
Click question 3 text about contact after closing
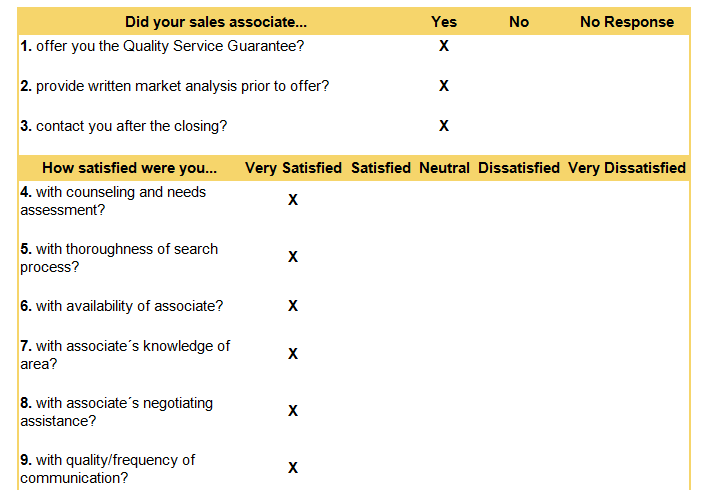124,126
